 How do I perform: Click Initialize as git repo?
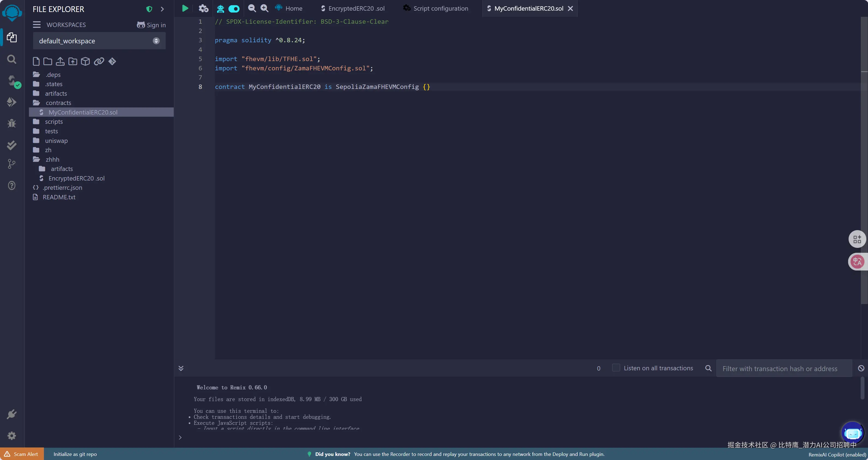click(75, 454)
